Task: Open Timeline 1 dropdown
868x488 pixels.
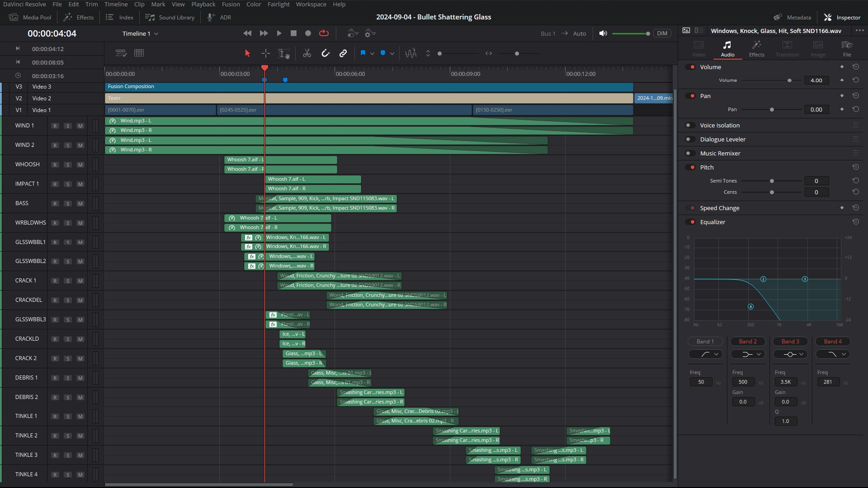Action: [140, 33]
